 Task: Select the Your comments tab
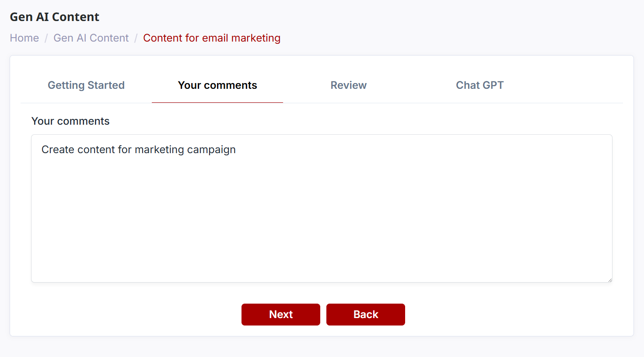click(x=217, y=85)
